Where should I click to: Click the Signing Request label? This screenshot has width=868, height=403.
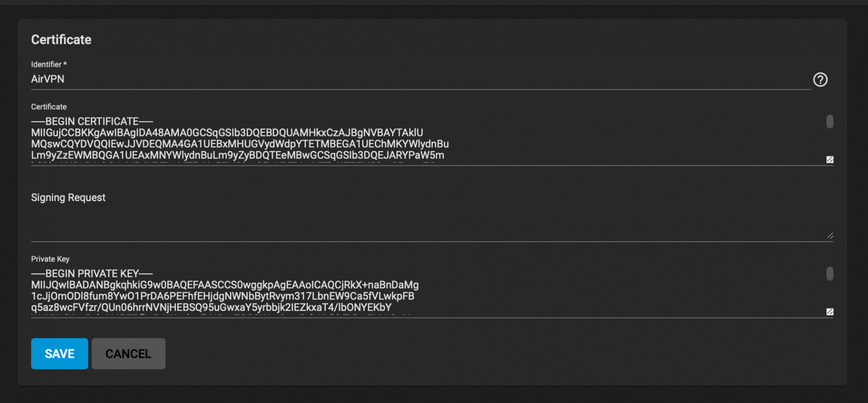[68, 197]
